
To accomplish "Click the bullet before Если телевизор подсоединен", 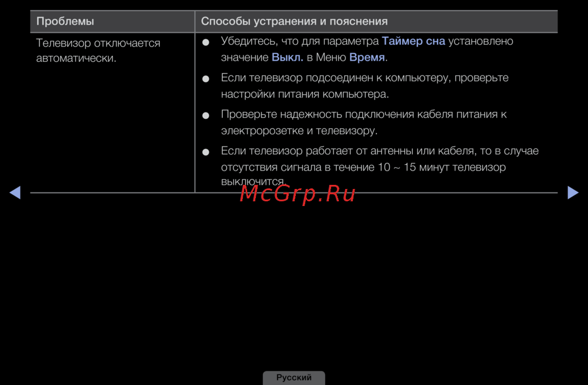I will pyautogui.click(x=206, y=79).
